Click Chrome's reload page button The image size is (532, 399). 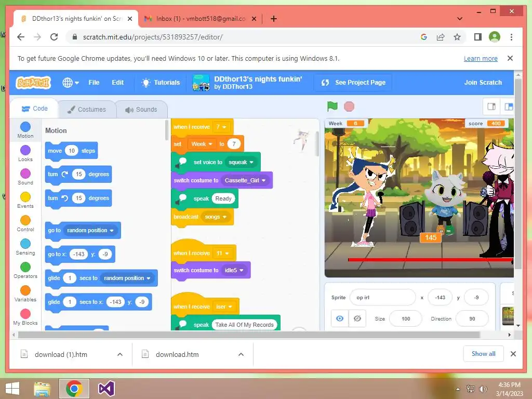[x=54, y=37]
